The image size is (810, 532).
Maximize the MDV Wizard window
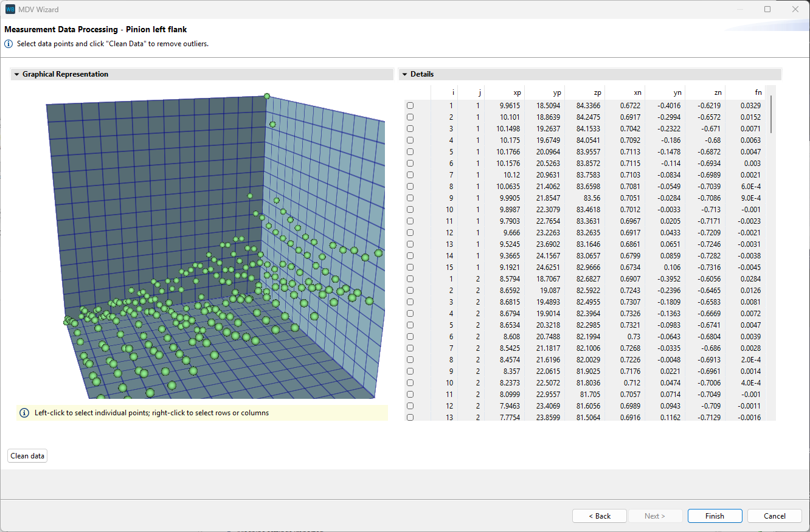767,9
